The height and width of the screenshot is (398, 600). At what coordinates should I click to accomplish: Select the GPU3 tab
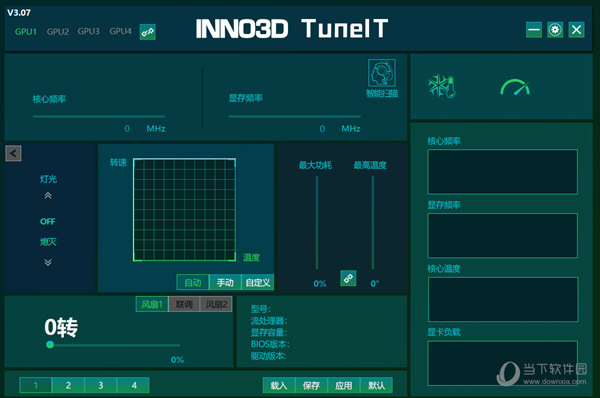88,31
